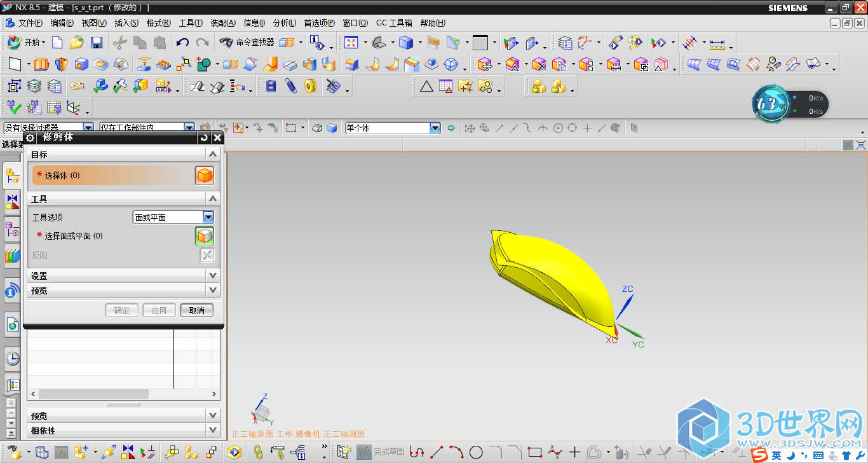Click the 应用 apply button

pyautogui.click(x=159, y=310)
